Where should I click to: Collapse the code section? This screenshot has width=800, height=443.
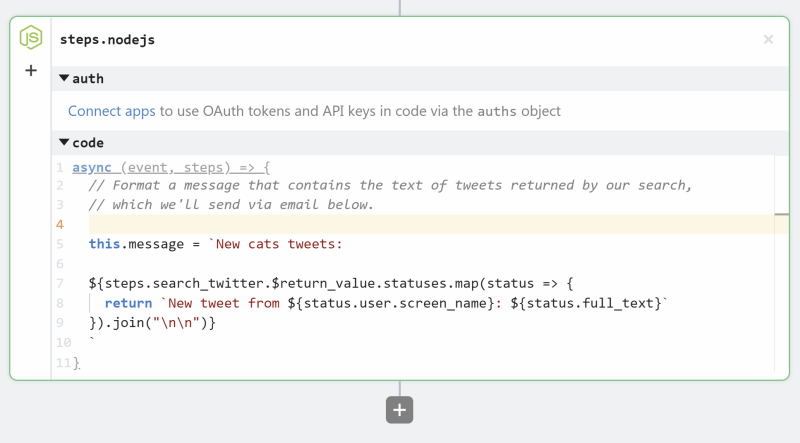64,142
